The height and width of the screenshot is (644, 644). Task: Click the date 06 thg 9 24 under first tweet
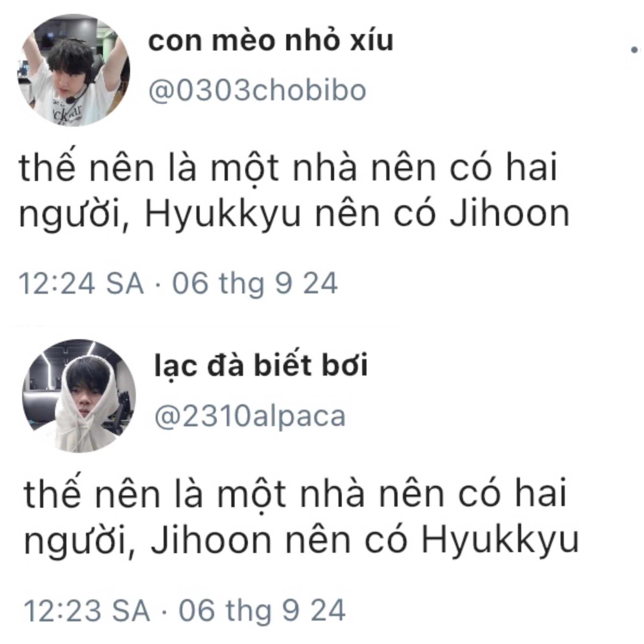(255, 284)
